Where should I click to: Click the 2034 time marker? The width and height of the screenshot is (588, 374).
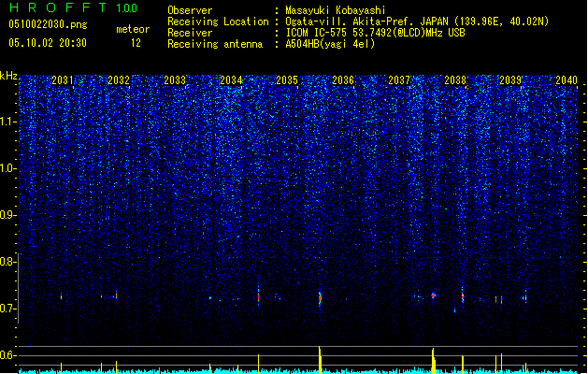pyautogui.click(x=231, y=80)
